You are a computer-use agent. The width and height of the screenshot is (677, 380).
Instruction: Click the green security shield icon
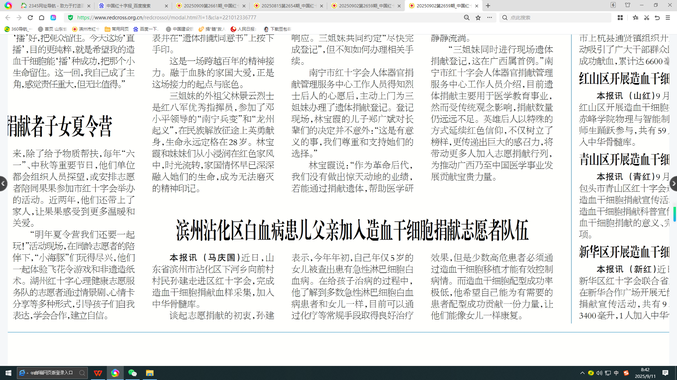70,18
